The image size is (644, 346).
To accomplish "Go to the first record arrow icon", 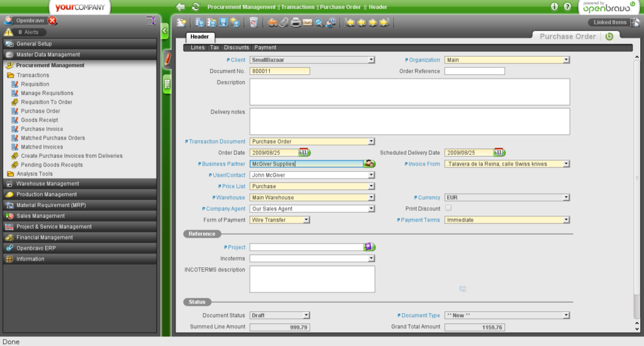I will 350,23.
